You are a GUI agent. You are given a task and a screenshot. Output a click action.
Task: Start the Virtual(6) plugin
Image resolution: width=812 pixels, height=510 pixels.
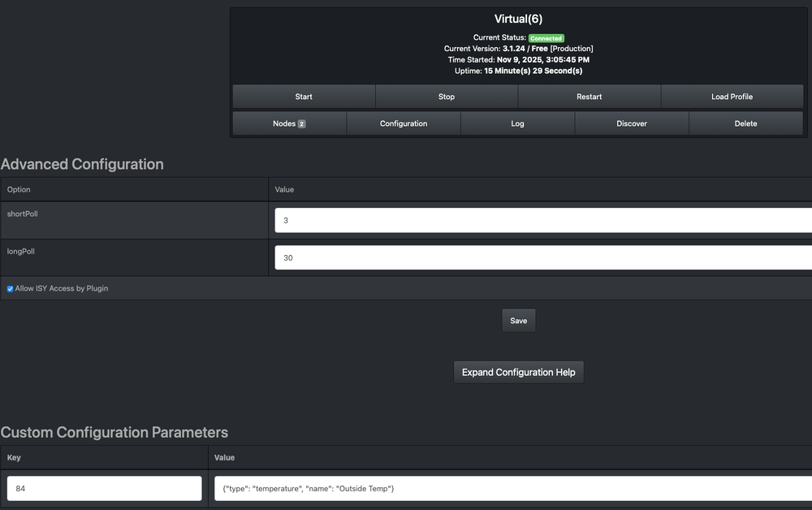[x=303, y=96]
